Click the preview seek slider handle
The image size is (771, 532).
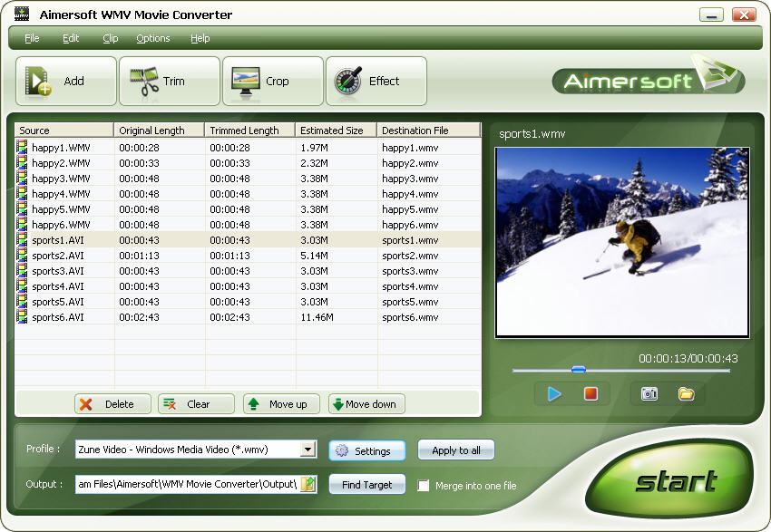point(579,370)
